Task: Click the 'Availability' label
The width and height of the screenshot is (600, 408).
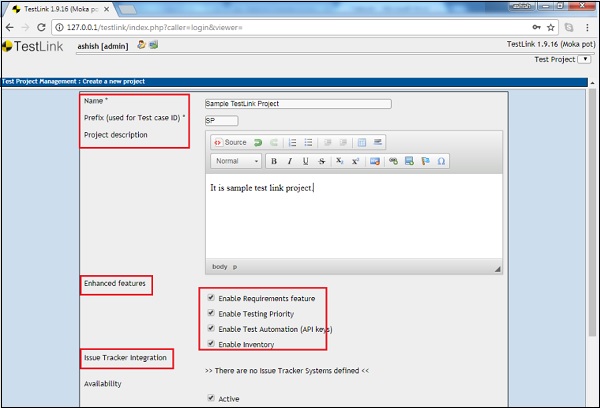Action: tap(103, 384)
